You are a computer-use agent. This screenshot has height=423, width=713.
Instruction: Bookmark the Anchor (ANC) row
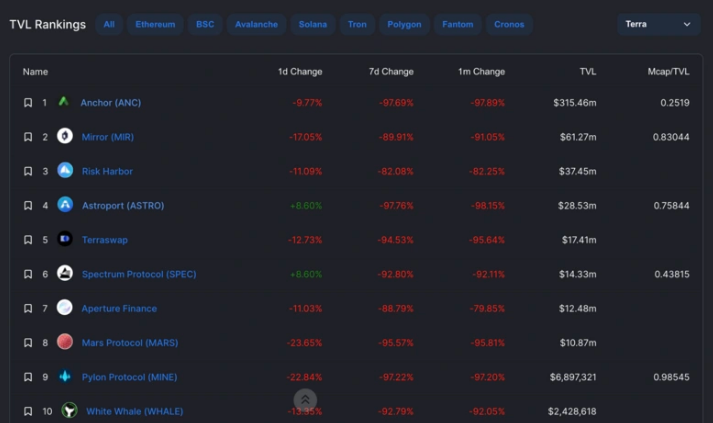[x=28, y=103]
